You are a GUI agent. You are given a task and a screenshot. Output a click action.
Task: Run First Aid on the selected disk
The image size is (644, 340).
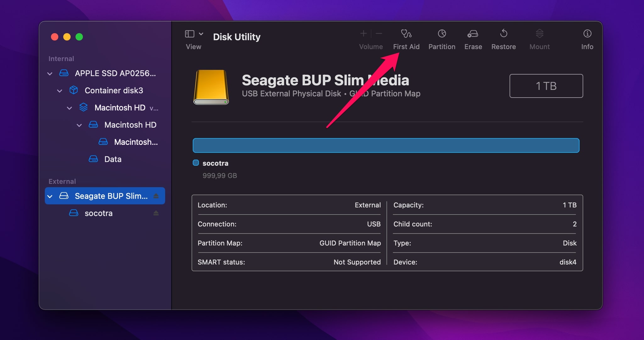[406, 38]
